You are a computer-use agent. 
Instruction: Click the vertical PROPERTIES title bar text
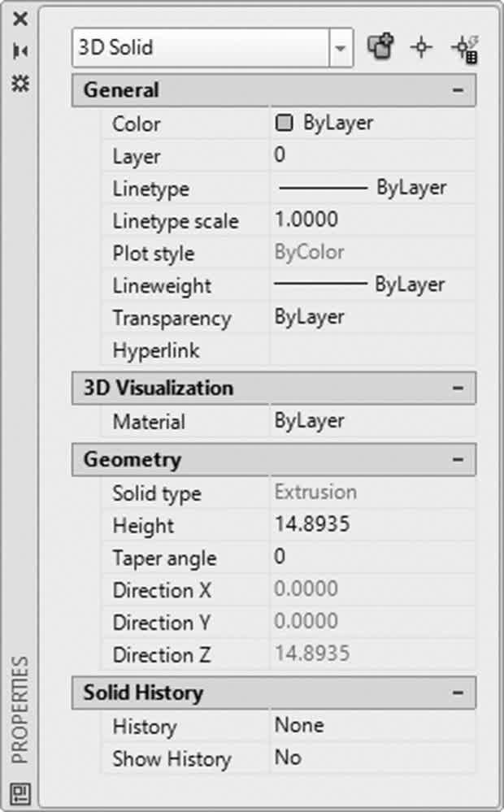pos(20,710)
